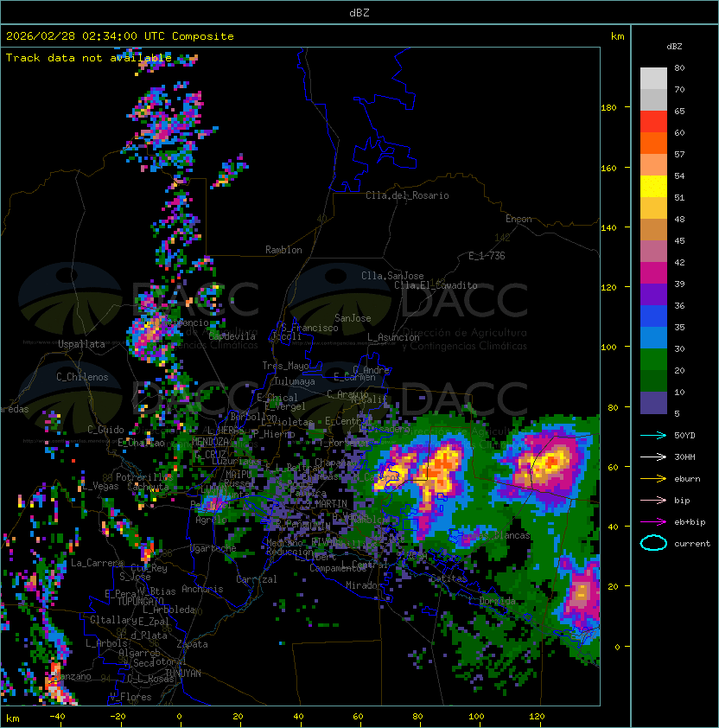Click the 'C_Guido' place label
719x728 pixels.
click(105, 430)
